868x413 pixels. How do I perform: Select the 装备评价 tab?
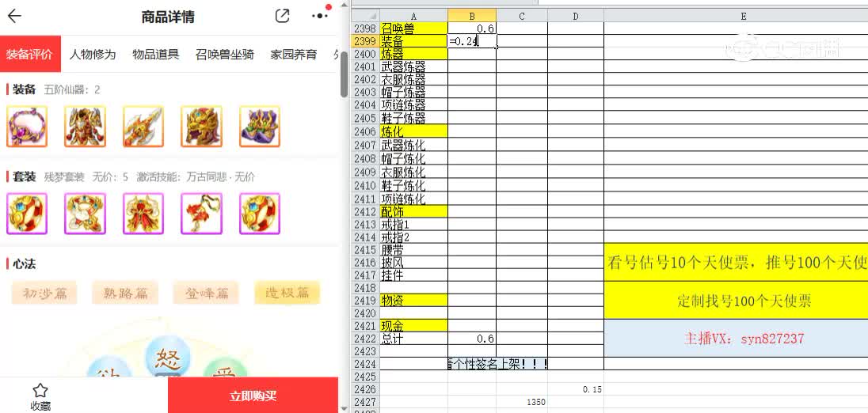tap(30, 54)
